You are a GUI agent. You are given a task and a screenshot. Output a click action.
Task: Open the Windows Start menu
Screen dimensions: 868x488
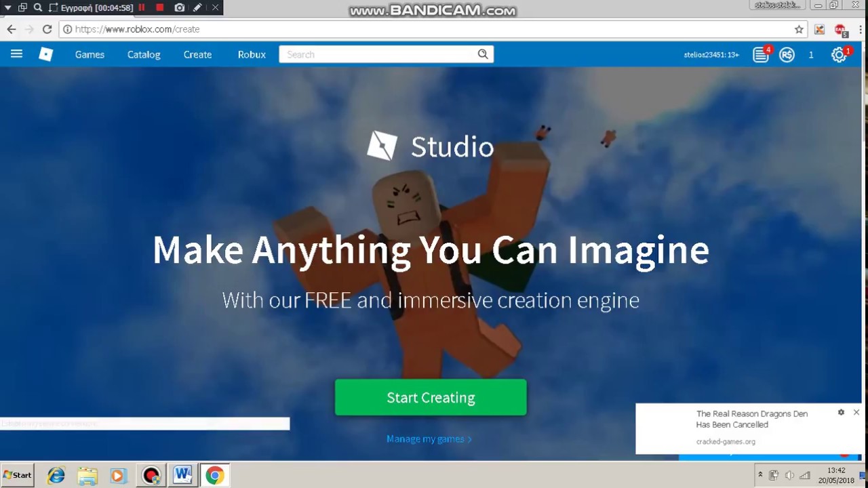point(18,475)
